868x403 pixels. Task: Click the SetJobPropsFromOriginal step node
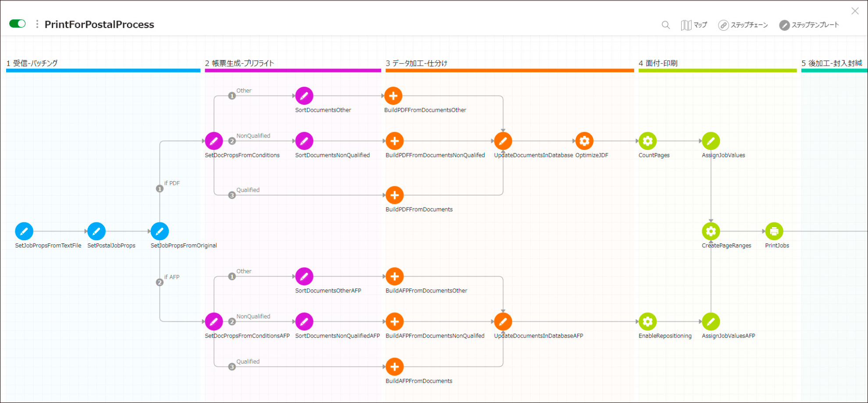[160, 231]
